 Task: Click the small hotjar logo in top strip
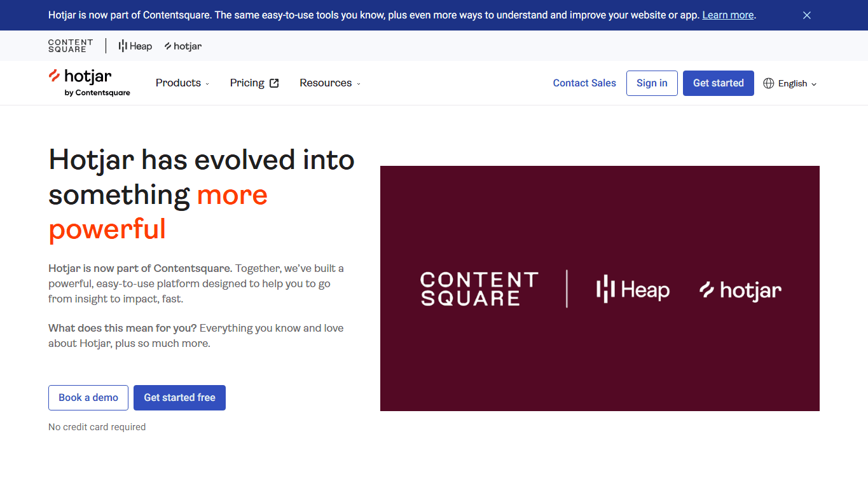pos(183,46)
